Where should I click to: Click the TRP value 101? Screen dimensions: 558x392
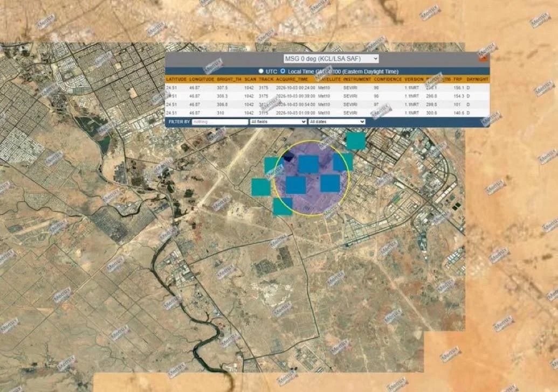point(457,104)
